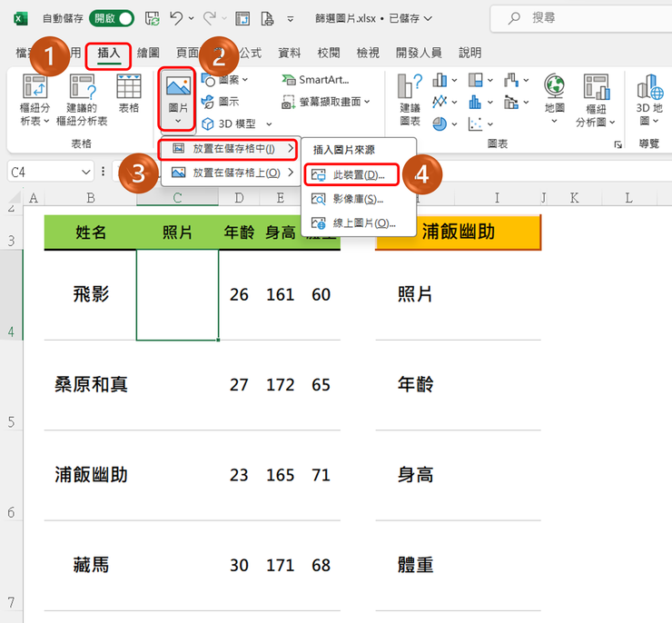Click the 搜尋 search box
This screenshot has height=623, width=672.
(580, 18)
